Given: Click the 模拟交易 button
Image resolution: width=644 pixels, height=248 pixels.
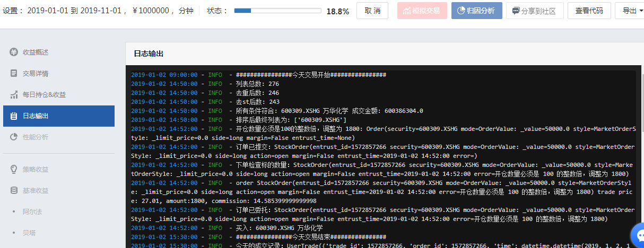Looking at the screenshot, I should [422, 11].
